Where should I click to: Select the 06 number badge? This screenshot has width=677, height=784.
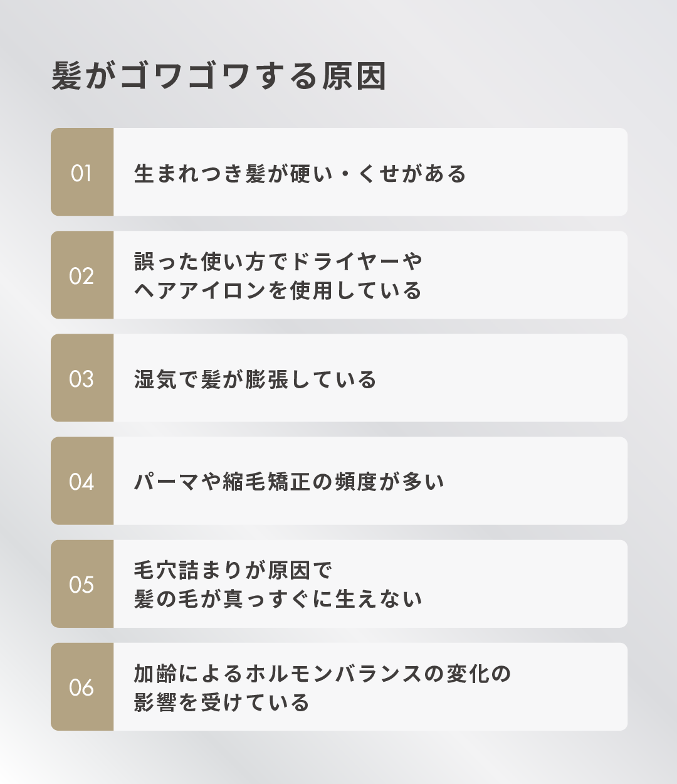pos(81,687)
